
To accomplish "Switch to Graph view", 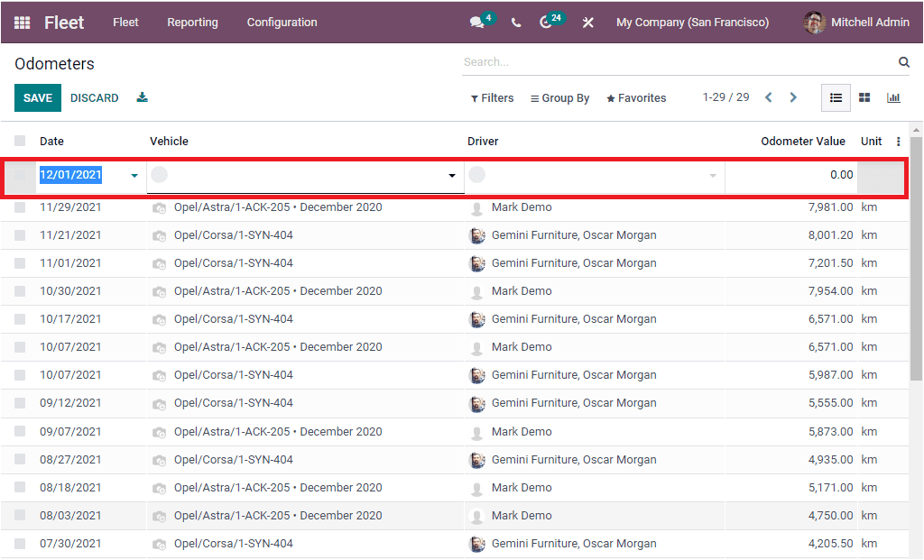I will 893,97.
